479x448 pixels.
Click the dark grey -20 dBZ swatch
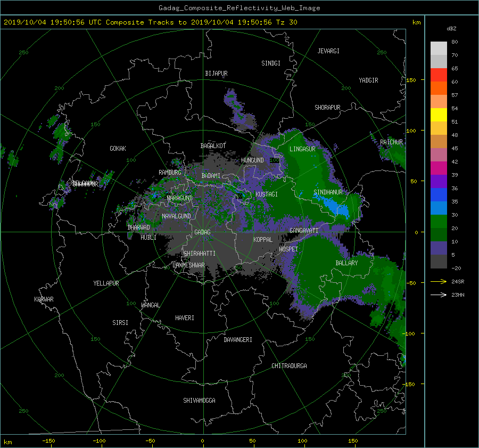(439, 262)
